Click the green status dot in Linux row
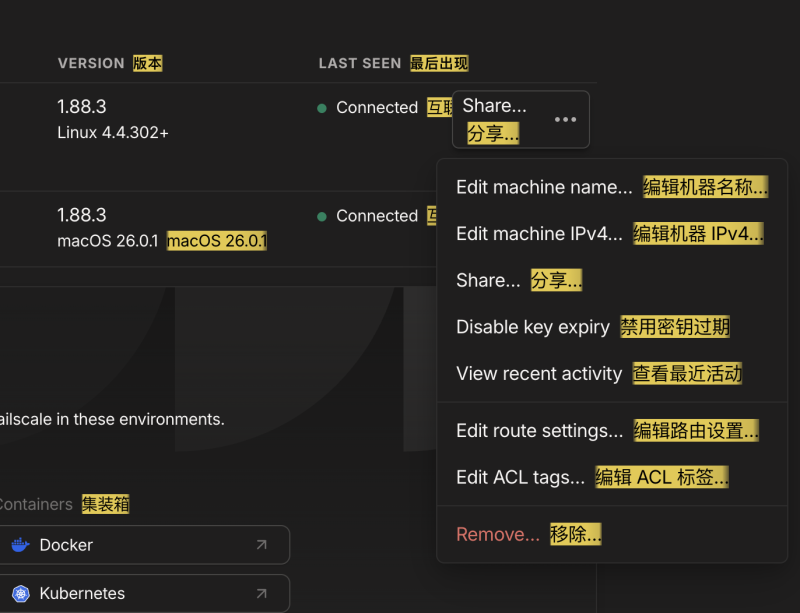 [x=322, y=108]
